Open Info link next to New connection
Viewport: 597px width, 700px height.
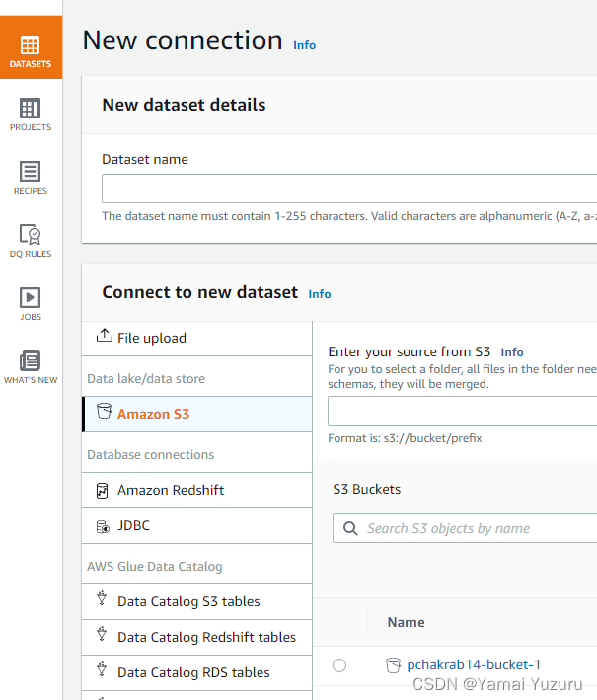point(304,45)
